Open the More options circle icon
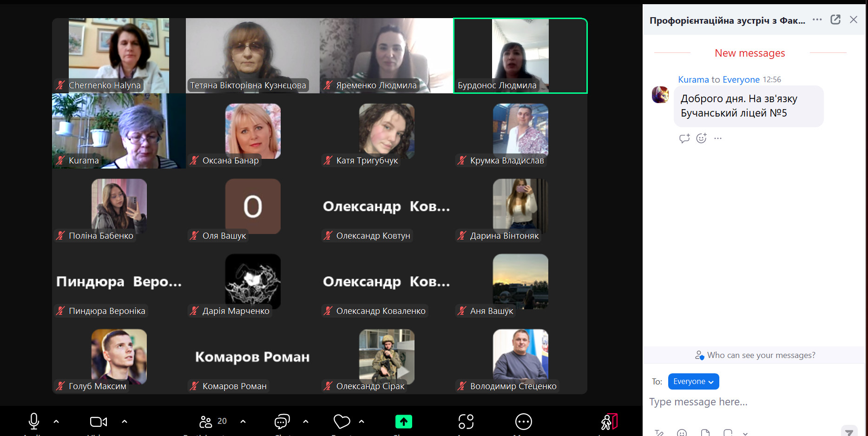This screenshot has width=868, height=436. [524, 422]
